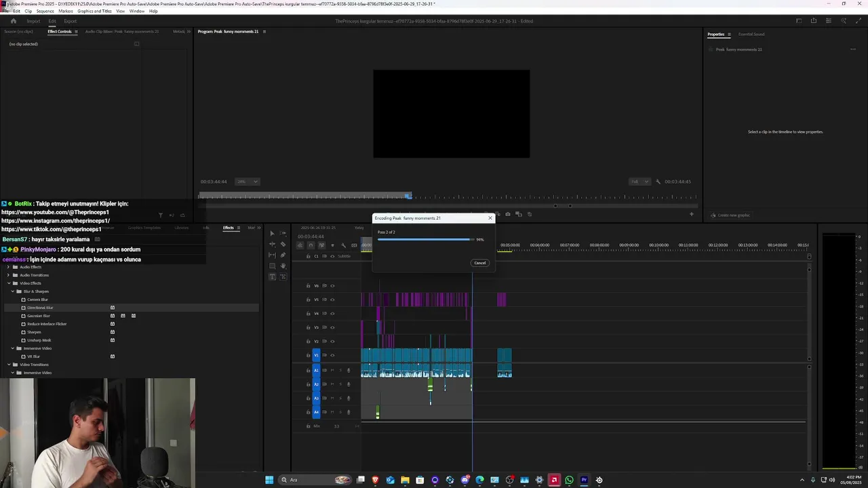Open Effects panel hamburger menu
The height and width of the screenshot is (488, 868).
[238, 228]
